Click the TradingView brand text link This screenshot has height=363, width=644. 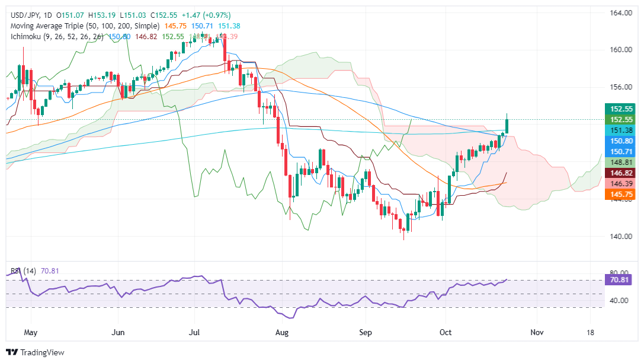[42, 352]
